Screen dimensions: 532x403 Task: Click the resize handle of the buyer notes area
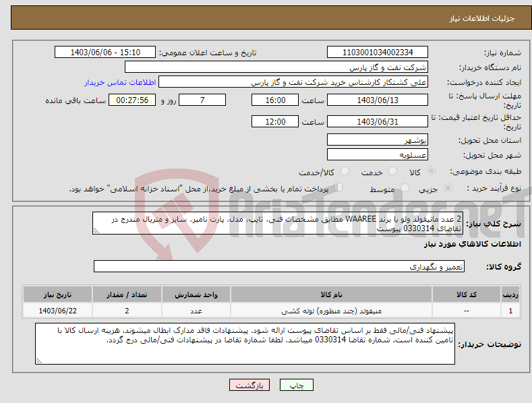pos(39,361)
